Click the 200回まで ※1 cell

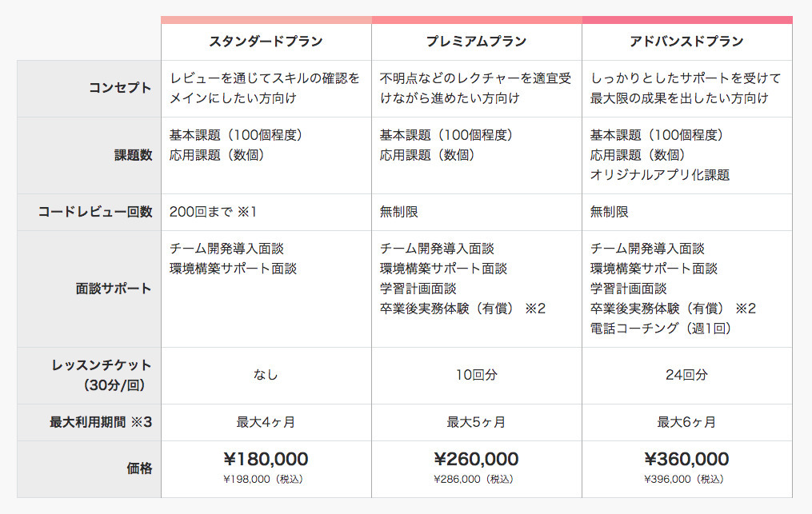(214, 212)
